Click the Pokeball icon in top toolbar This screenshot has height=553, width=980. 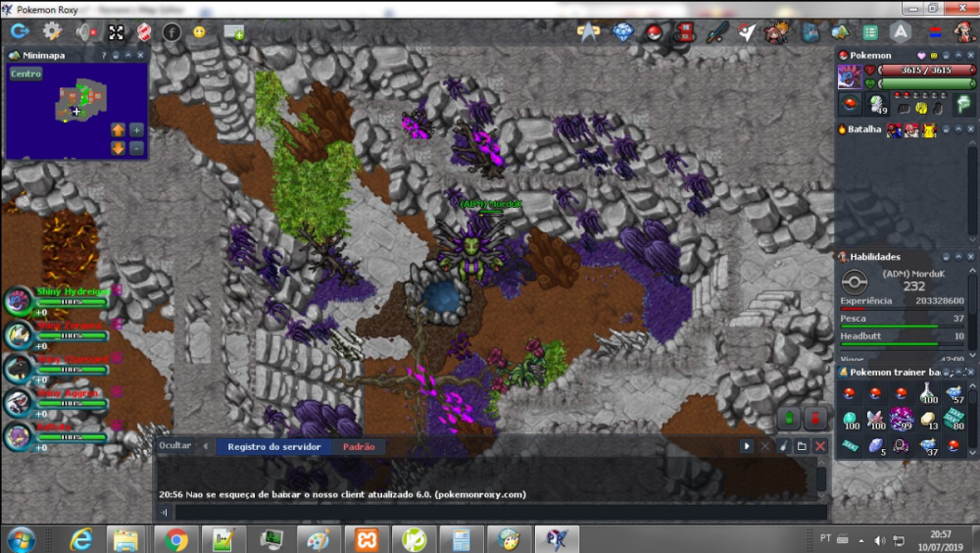coord(653,31)
